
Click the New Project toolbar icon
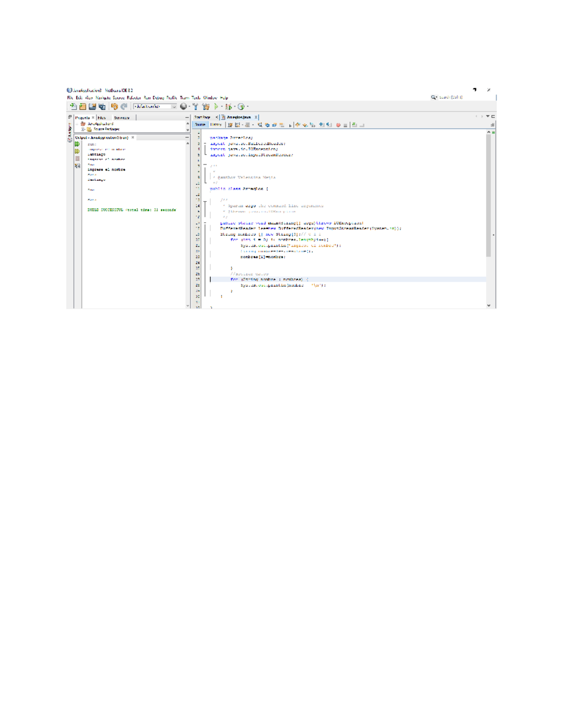(83, 106)
